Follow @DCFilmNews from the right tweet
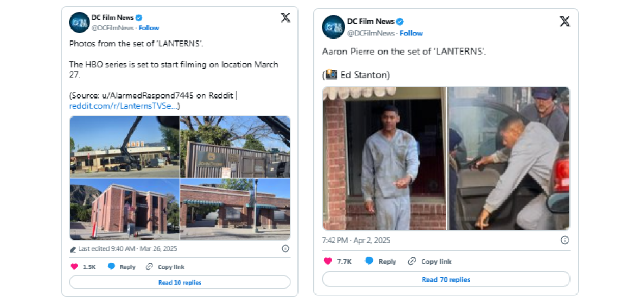 click(411, 33)
